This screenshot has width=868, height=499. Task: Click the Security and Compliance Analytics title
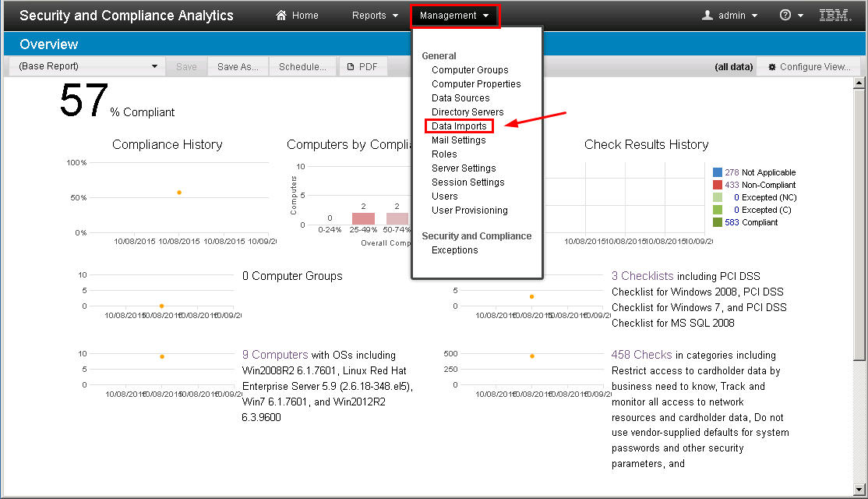point(126,16)
